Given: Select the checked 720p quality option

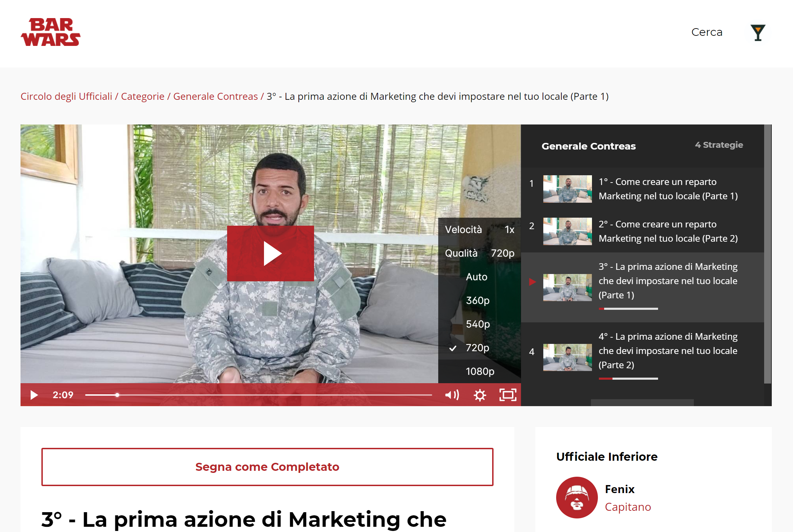Looking at the screenshot, I should tap(480, 348).
